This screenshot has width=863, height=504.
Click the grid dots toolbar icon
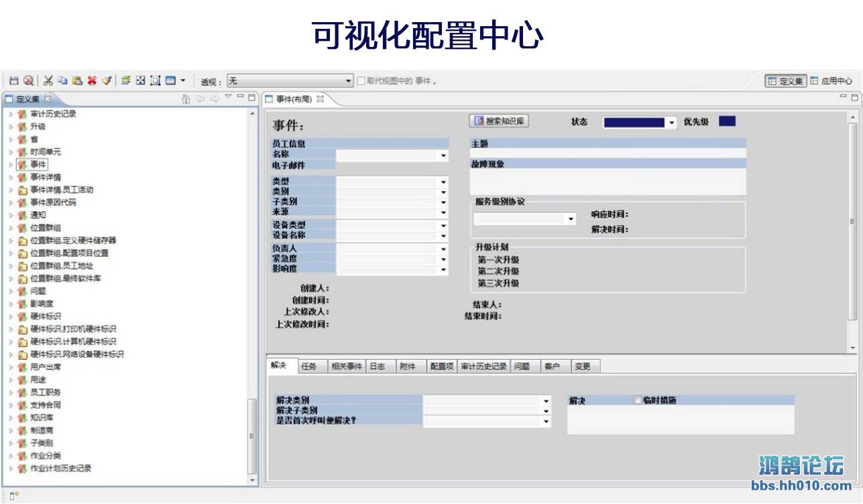[x=141, y=80]
